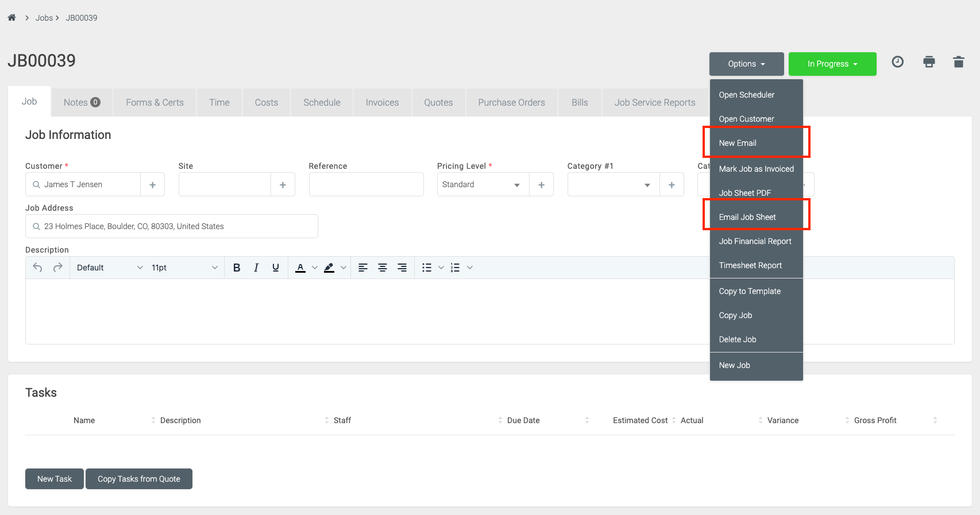Align description text left
The width and height of the screenshot is (980, 515).
point(363,268)
